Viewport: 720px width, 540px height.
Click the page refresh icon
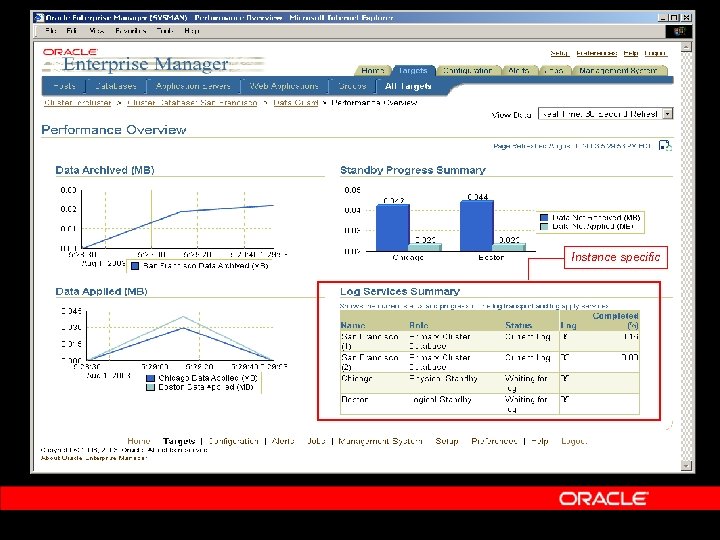coord(664,146)
